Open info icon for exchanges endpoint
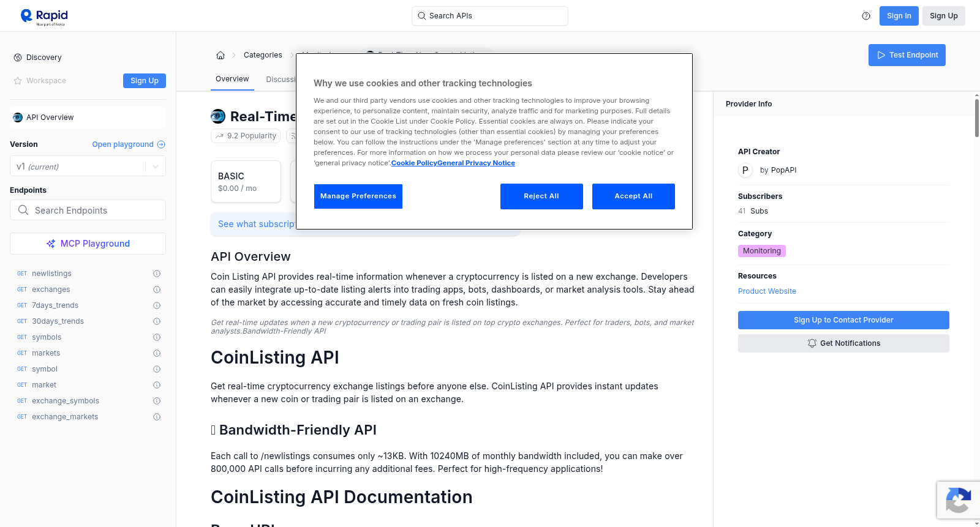980x527 pixels. [x=157, y=290]
